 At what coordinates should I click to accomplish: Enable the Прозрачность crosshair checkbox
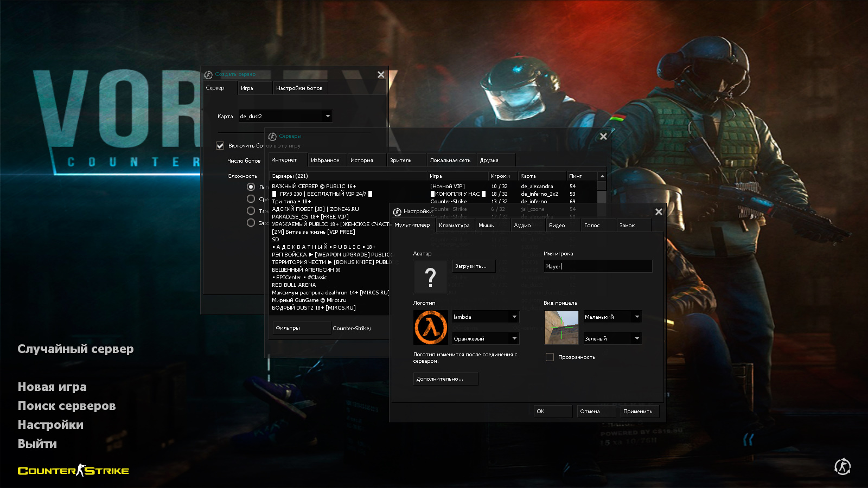(x=550, y=357)
